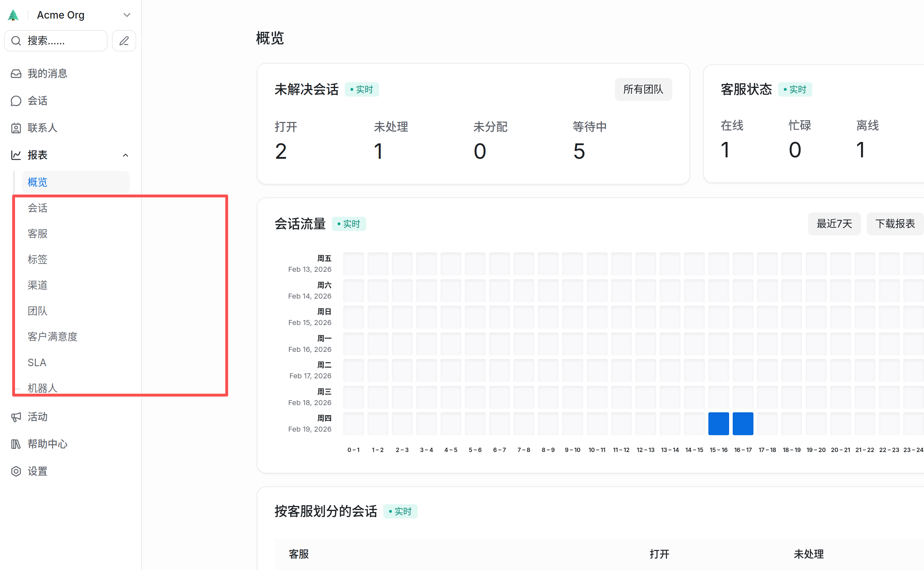Click the compose new conversation pencil icon
The width and height of the screenshot is (924, 570).
tap(124, 41)
